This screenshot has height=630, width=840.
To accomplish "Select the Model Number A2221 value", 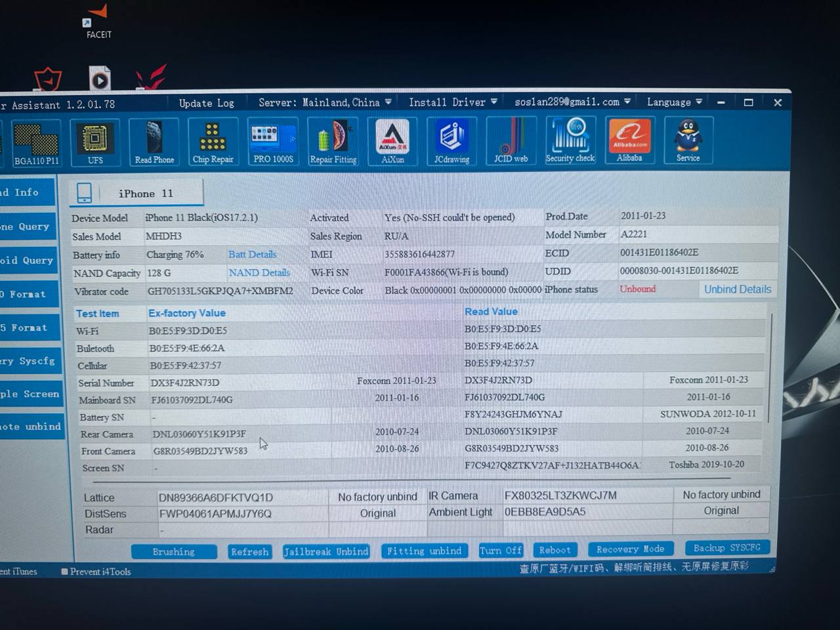I will tap(634, 234).
